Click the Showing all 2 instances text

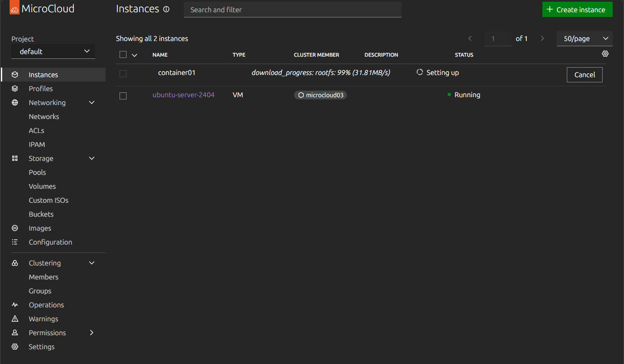(152, 38)
